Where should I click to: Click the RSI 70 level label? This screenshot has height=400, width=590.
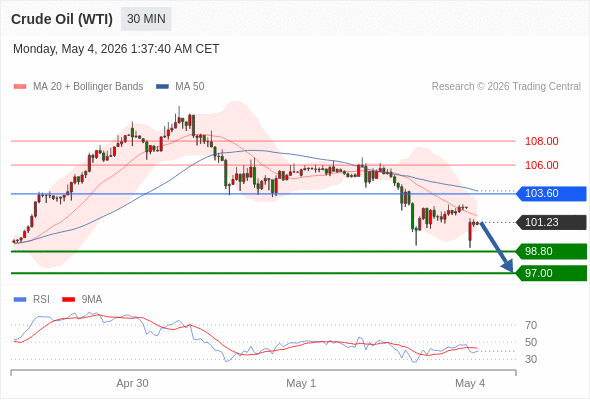pyautogui.click(x=531, y=325)
